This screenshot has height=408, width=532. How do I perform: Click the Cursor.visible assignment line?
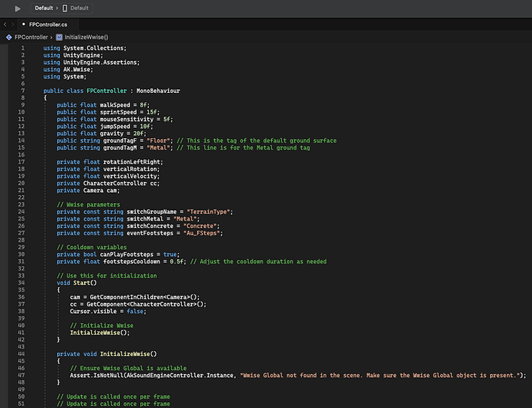pyautogui.click(x=109, y=312)
